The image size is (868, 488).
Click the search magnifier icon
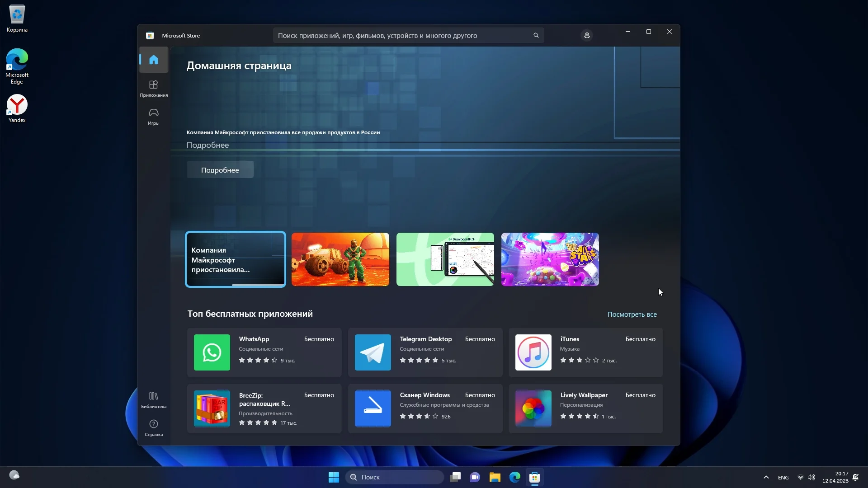[x=536, y=35]
